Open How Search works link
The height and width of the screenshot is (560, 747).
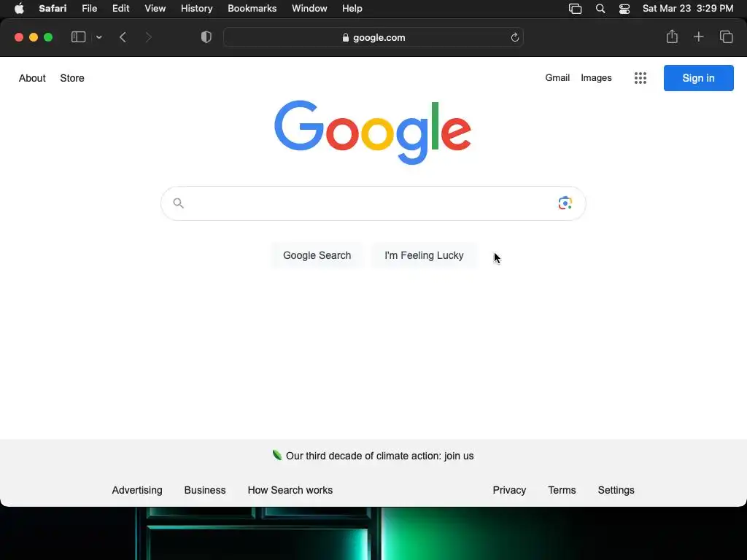(x=290, y=490)
